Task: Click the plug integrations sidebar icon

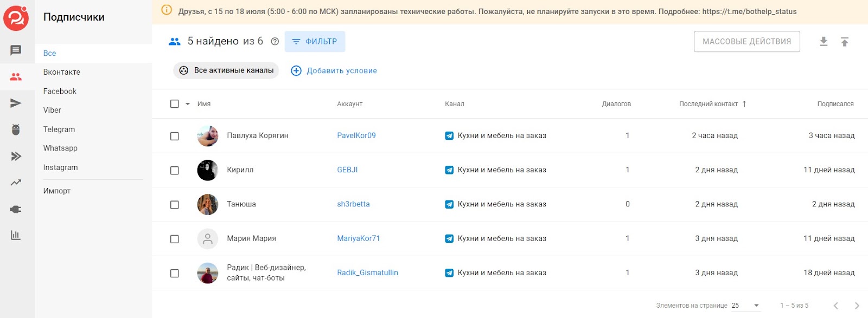Action: pos(16,209)
